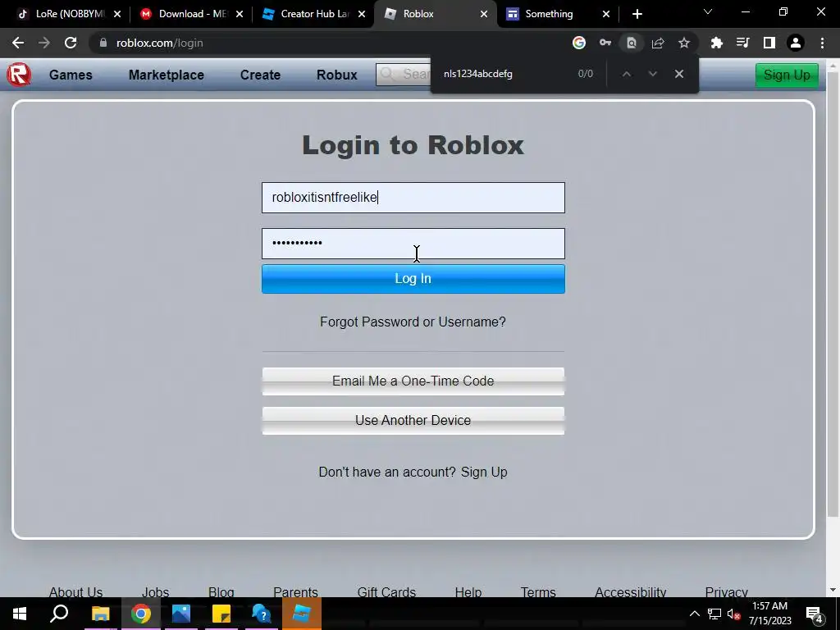The height and width of the screenshot is (630, 840).
Task: Open the Marketplace nav item
Action: click(x=166, y=75)
